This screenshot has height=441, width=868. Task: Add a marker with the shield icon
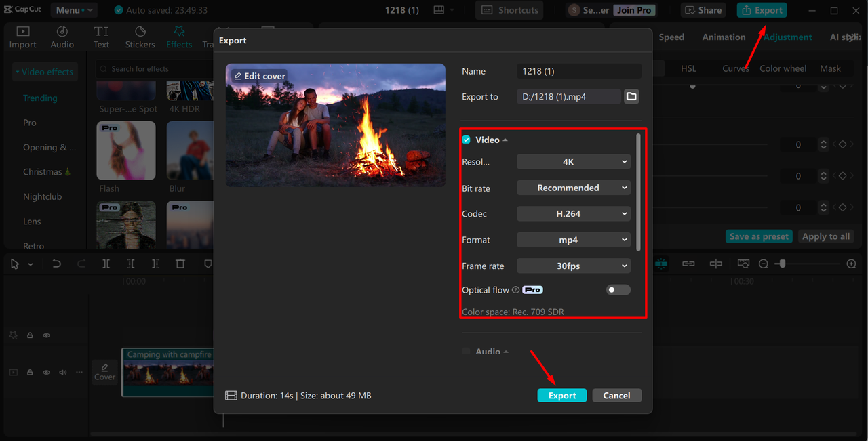[208, 264]
